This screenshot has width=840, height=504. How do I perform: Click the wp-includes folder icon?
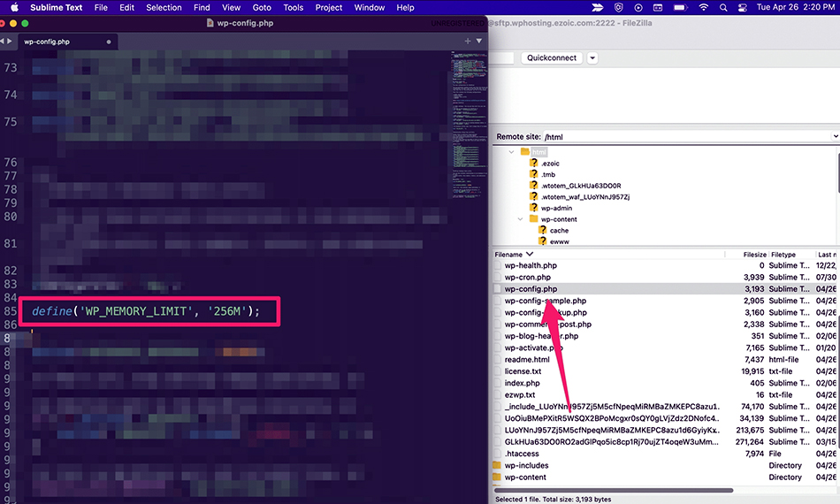click(497, 465)
